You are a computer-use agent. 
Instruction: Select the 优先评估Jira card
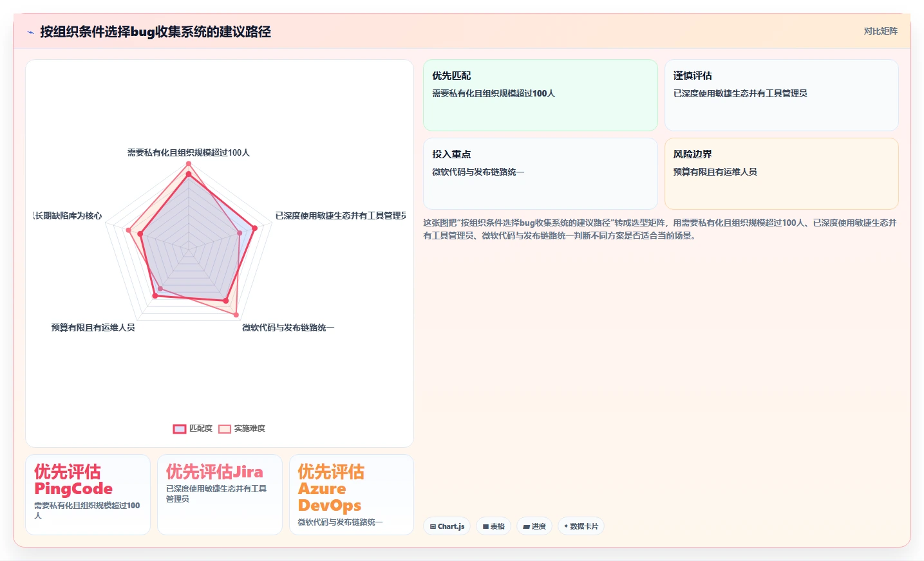(x=220, y=495)
